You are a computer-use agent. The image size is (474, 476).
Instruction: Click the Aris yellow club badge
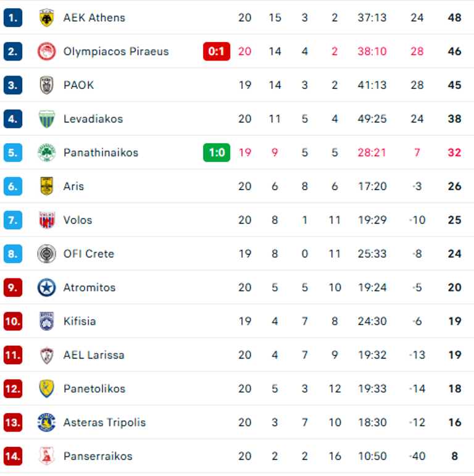[x=46, y=186]
